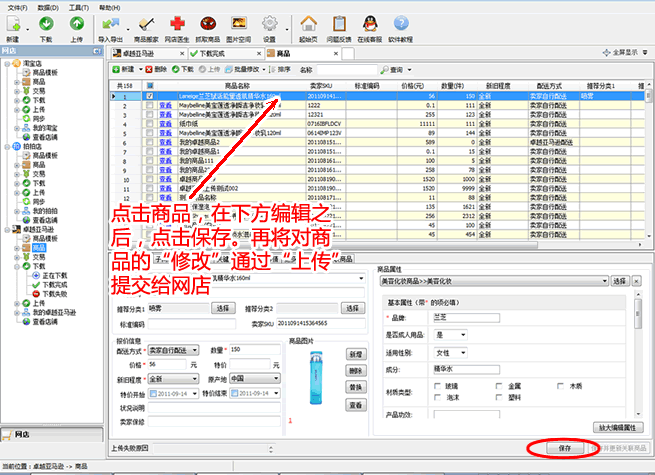Toggle the checkbox in row 1 of the product list
The image size is (655, 475).
(150, 96)
